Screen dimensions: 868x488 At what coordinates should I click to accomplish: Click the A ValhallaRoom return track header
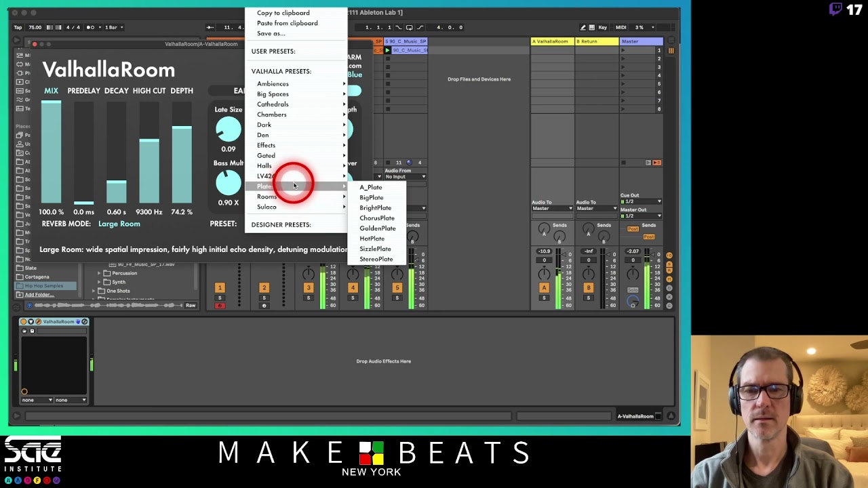pyautogui.click(x=552, y=41)
